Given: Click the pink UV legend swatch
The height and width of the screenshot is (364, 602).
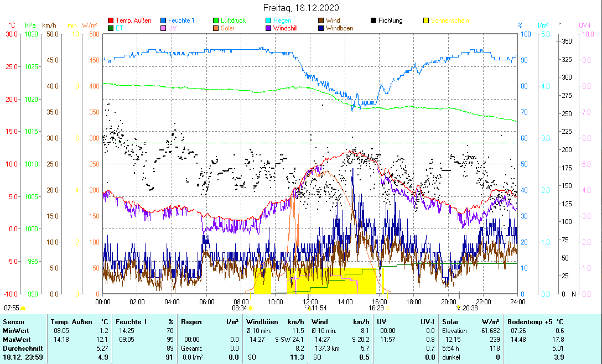Looking at the screenshot, I should [163, 28].
